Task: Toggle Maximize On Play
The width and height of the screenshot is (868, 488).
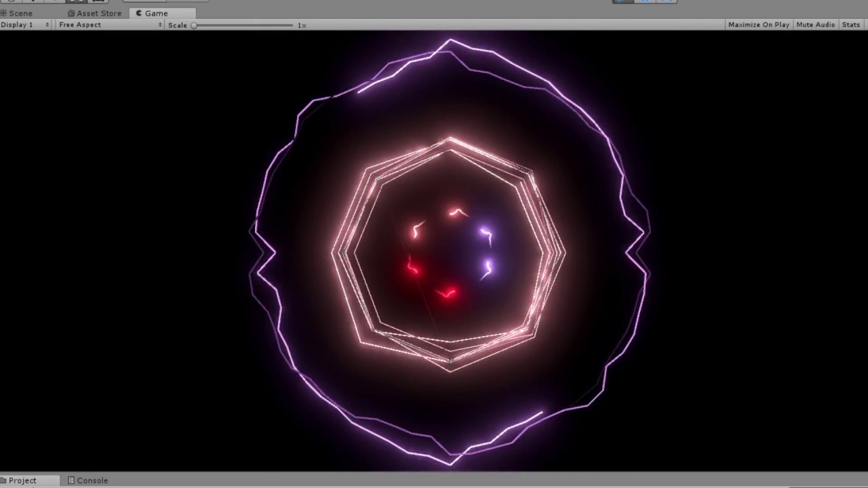Action: 759,25
